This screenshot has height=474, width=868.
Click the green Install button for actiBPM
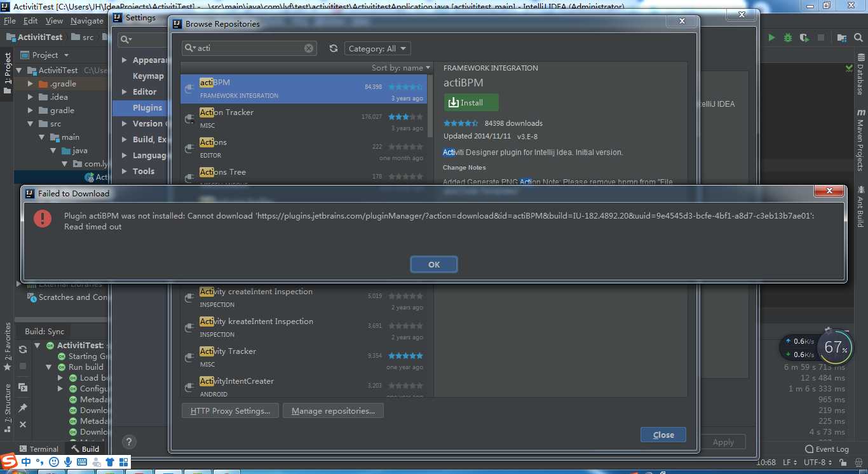point(471,102)
